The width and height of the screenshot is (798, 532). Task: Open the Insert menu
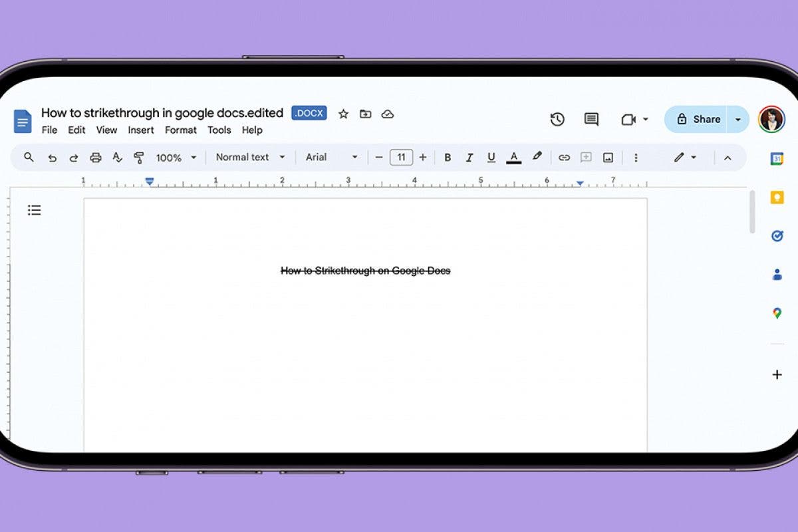point(141,130)
